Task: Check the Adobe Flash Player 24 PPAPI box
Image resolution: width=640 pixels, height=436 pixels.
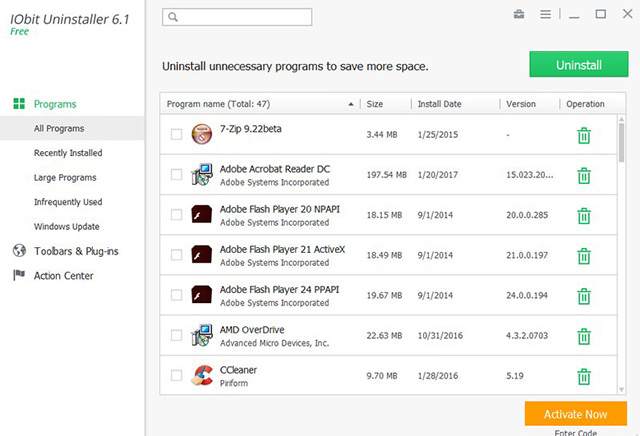Action: tap(176, 295)
